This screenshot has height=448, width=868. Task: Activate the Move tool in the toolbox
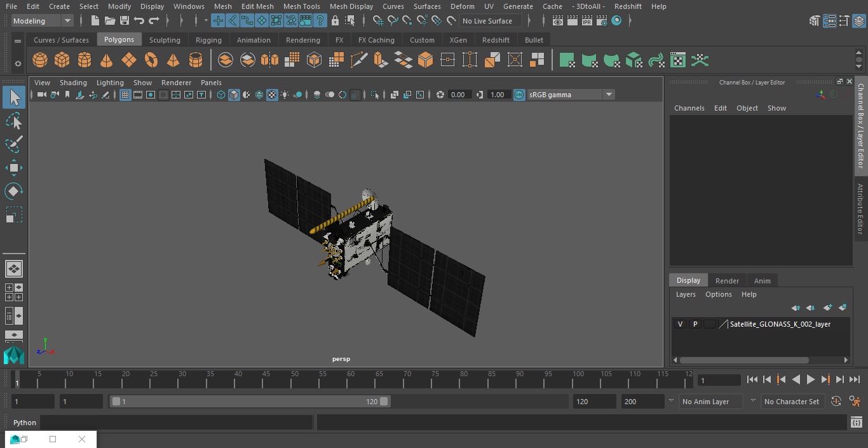coord(14,168)
